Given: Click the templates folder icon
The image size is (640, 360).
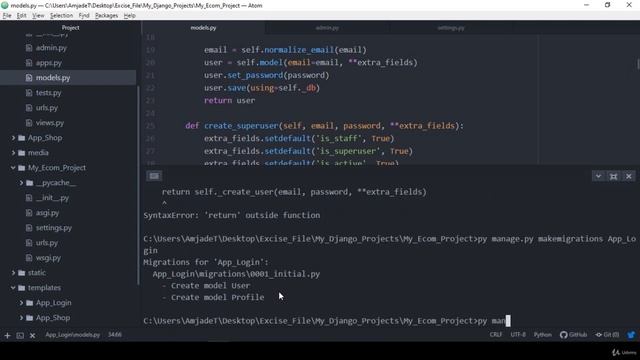Looking at the screenshot, I should [x=22, y=288].
